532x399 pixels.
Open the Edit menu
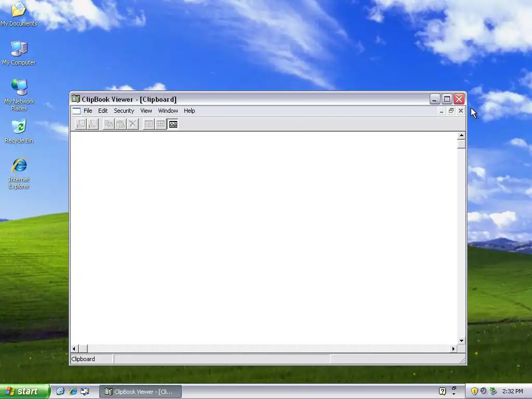pyautogui.click(x=103, y=111)
